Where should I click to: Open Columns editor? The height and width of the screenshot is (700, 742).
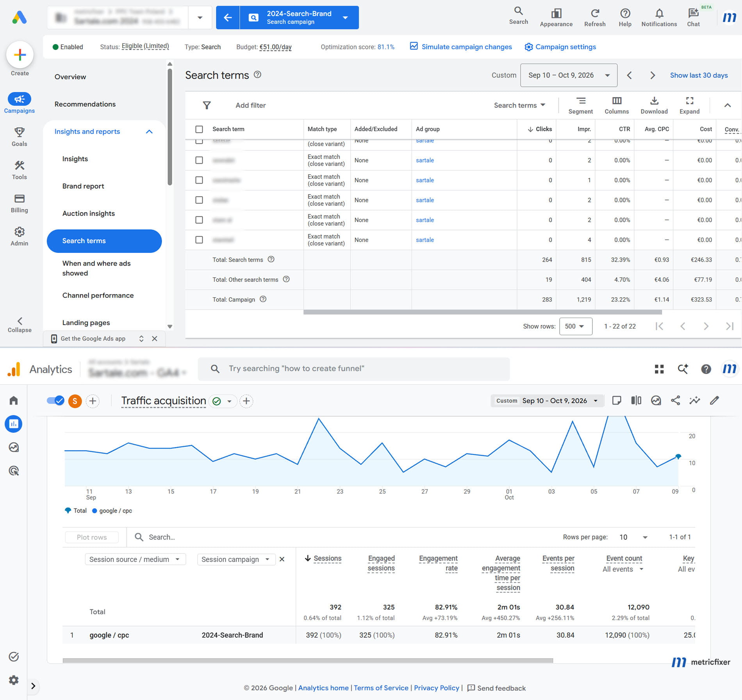tap(617, 105)
